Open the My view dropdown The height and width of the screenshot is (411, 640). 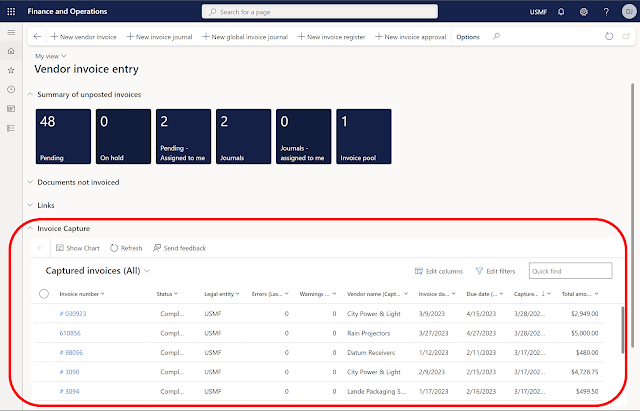click(x=51, y=56)
